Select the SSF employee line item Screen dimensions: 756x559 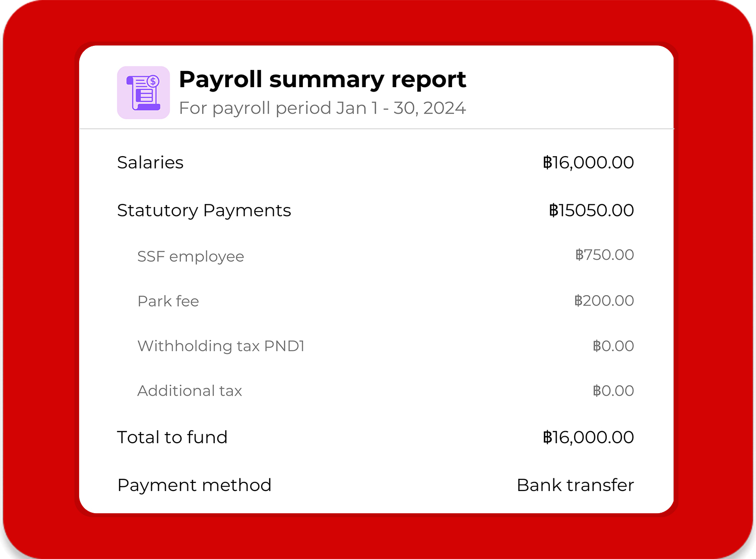tap(191, 256)
